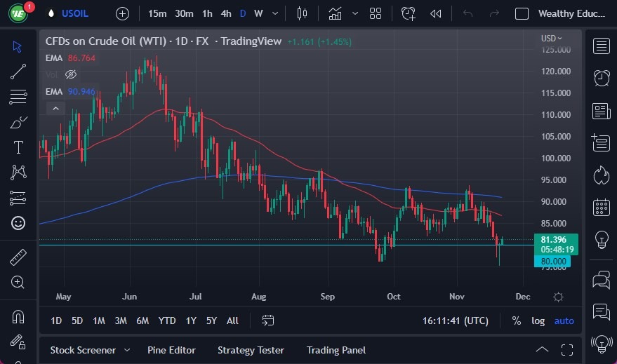Open the Strategy Tester tab
The image size is (617, 364).
coord(251,350)
